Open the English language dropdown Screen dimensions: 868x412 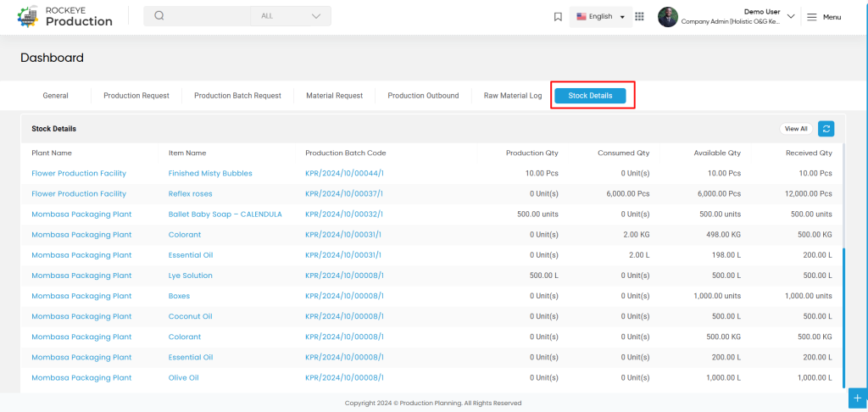601,17
